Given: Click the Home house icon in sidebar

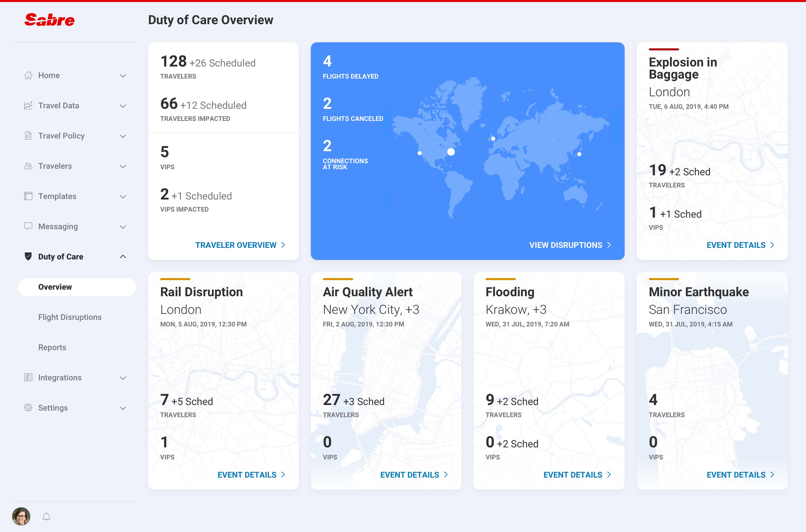Looking at the screenshot, I should tap(28, 75).
